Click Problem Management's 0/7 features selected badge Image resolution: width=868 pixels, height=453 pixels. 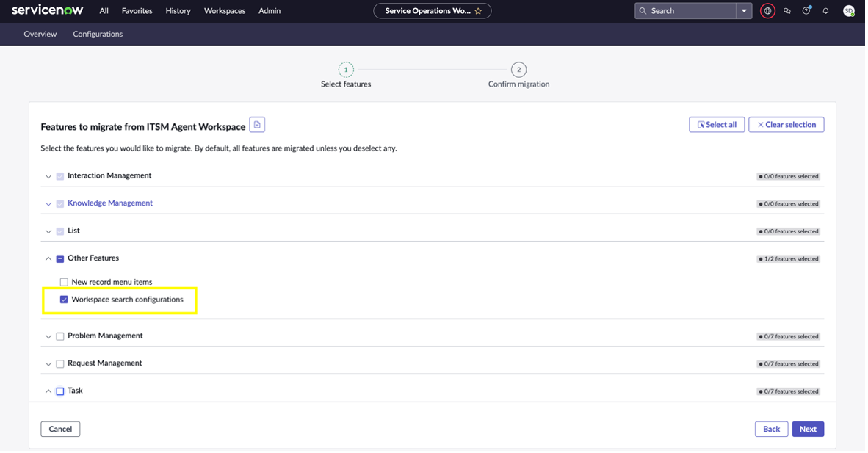point(788,337)
